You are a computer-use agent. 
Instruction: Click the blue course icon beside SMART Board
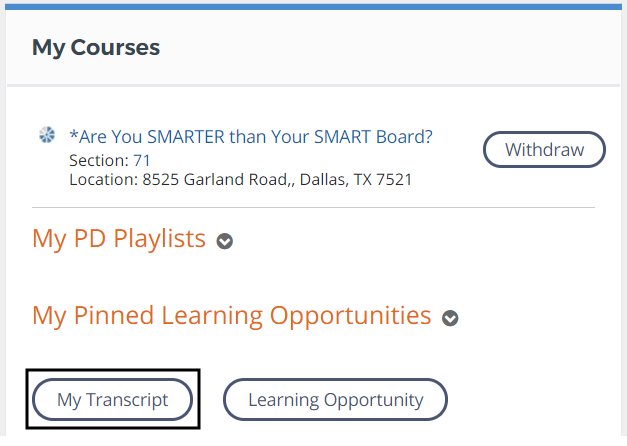pyautogui.click(x=46, y=135)
